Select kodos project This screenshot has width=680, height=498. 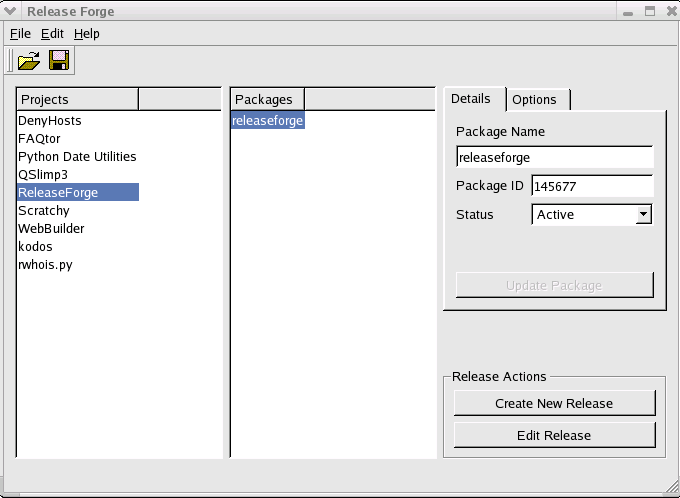[35, 246]
